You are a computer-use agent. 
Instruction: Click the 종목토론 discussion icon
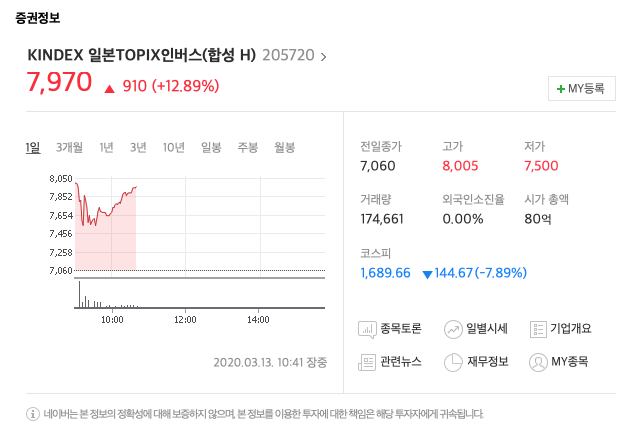click(x=367, y=328)
